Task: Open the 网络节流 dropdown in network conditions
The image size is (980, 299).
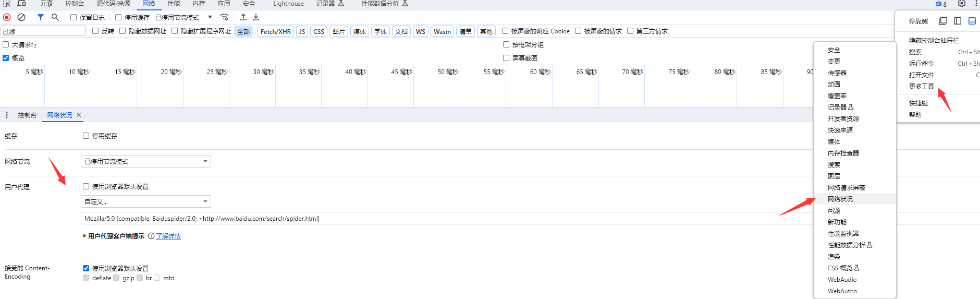Action: click(x=146, y=161)
